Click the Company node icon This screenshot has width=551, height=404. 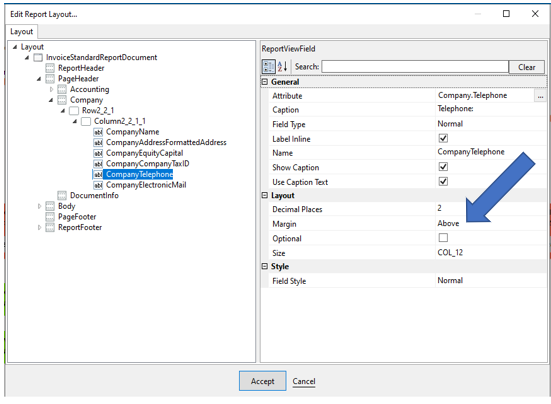tap(62, 100)
